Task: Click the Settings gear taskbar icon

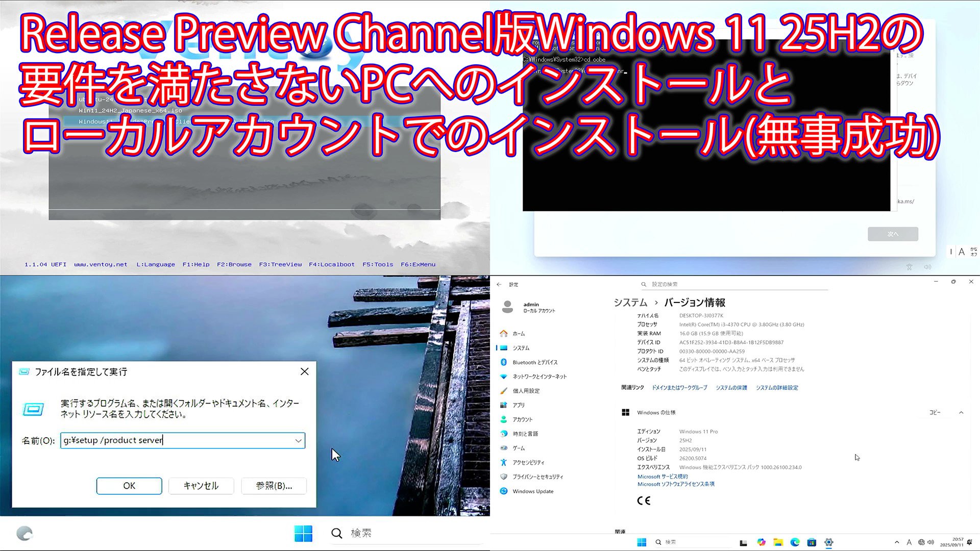Action: [829, 542]
